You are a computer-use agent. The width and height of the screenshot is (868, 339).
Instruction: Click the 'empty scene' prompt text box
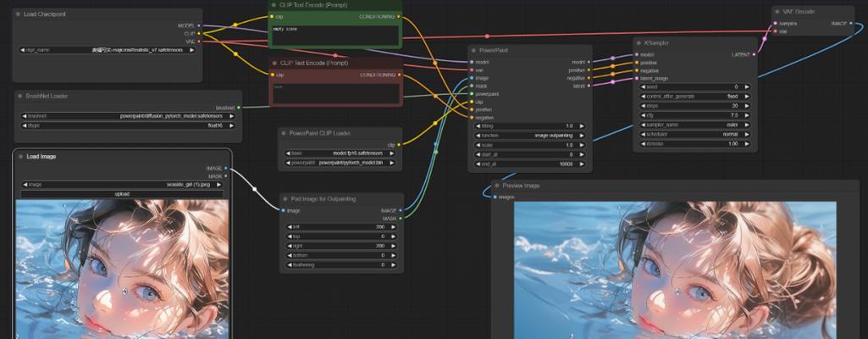[334, 35]
